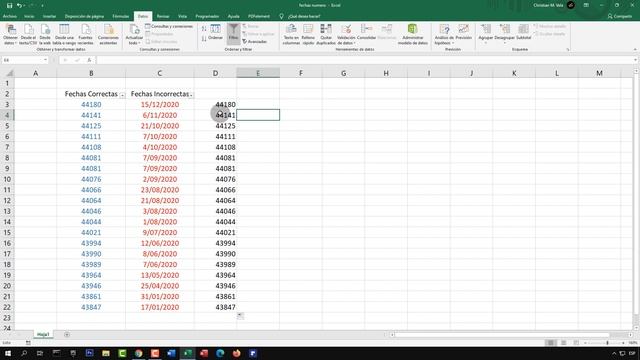
Task: Click the Select All corner triangle
Action: pyautogui.click(x=8, y=73)
